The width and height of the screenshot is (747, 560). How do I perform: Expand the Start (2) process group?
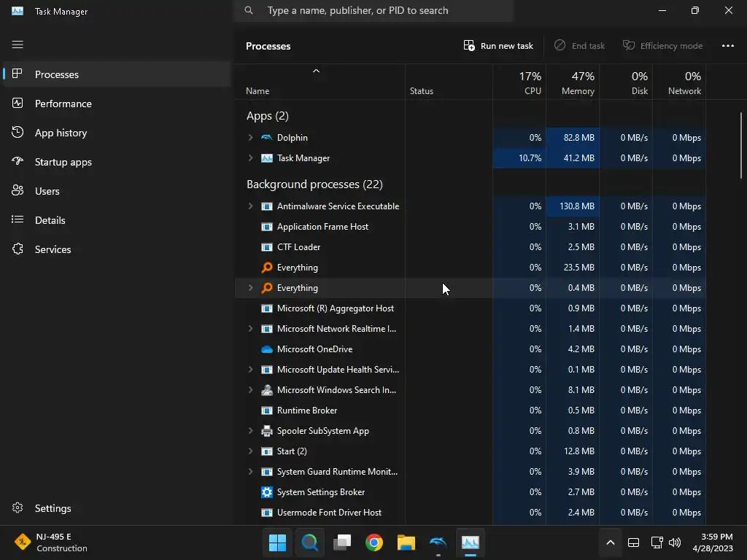point(251,451)
